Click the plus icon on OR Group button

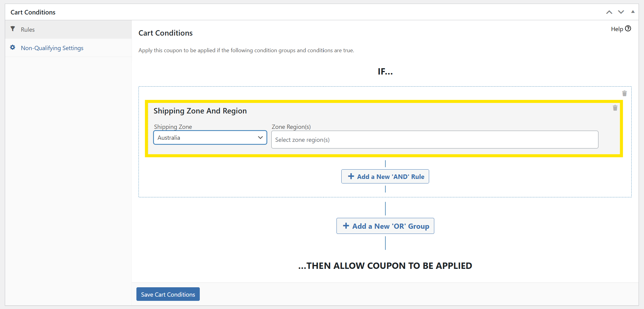(346, 226)
